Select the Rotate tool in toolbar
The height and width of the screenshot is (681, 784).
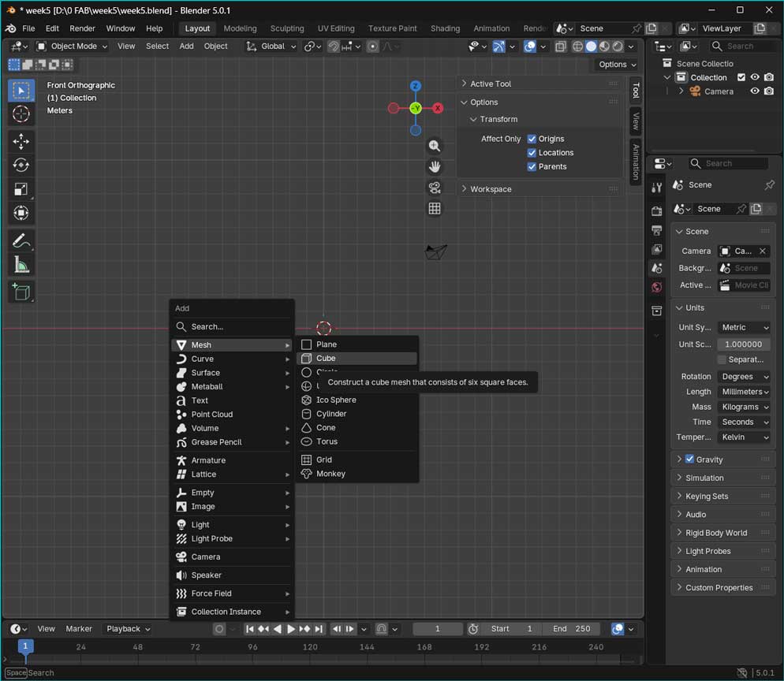tap(21, 165)
